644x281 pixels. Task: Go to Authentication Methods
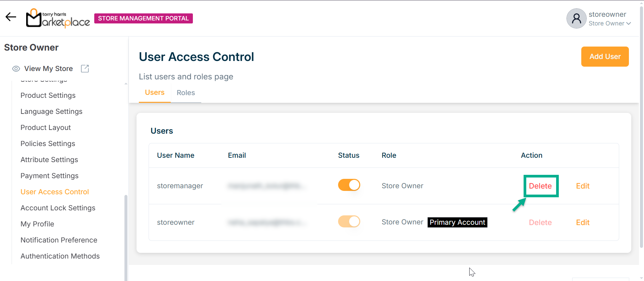tap(60, 256)
